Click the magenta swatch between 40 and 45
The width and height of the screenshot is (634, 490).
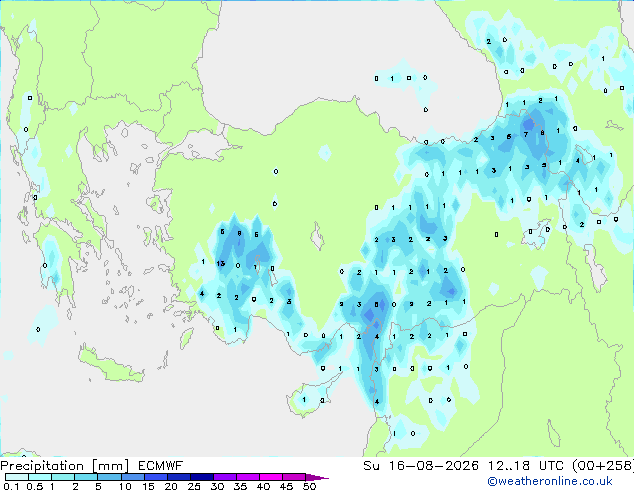[x=271, y=477]
